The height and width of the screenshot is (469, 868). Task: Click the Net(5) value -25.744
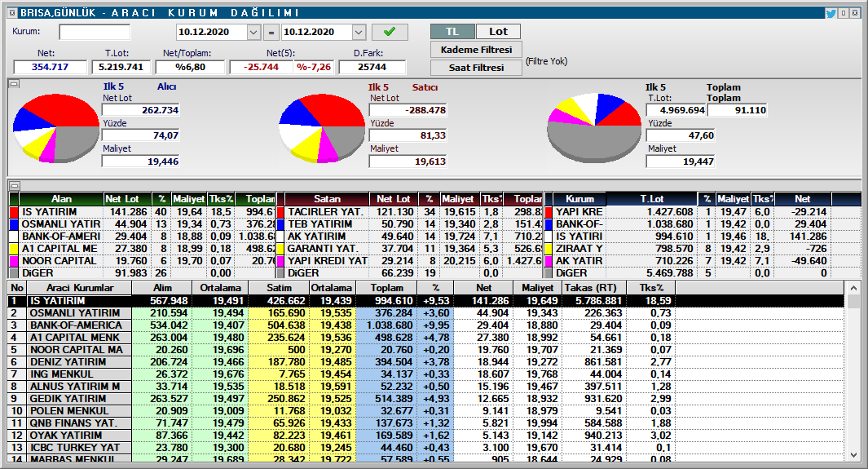pyautogui.click(x=262, y=67)
